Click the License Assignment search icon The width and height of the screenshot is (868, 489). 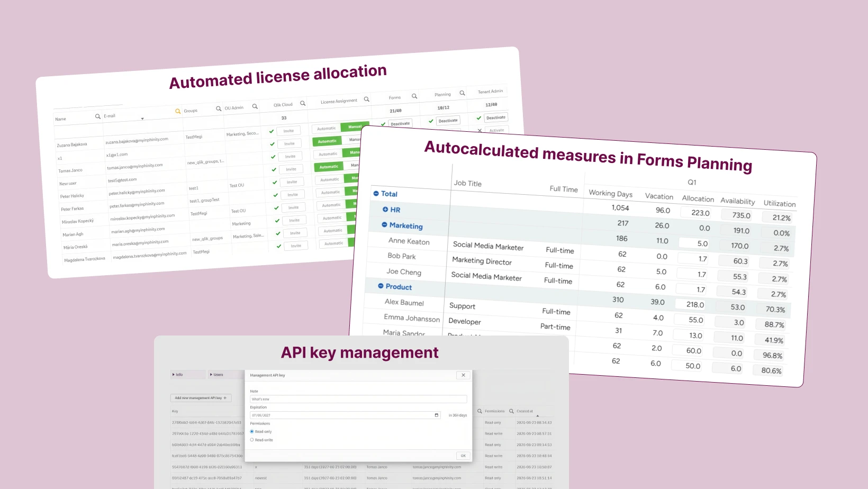click(366, 99)
